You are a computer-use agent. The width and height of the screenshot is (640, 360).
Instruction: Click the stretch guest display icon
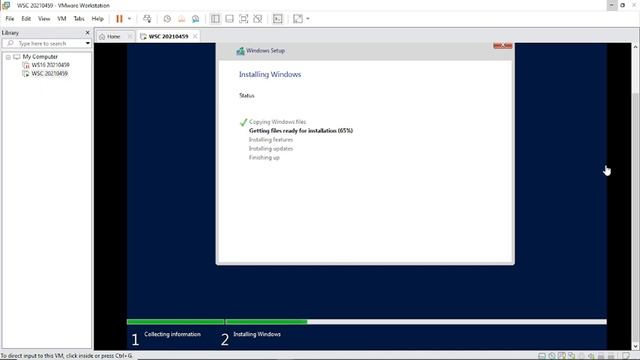(298, 19)
